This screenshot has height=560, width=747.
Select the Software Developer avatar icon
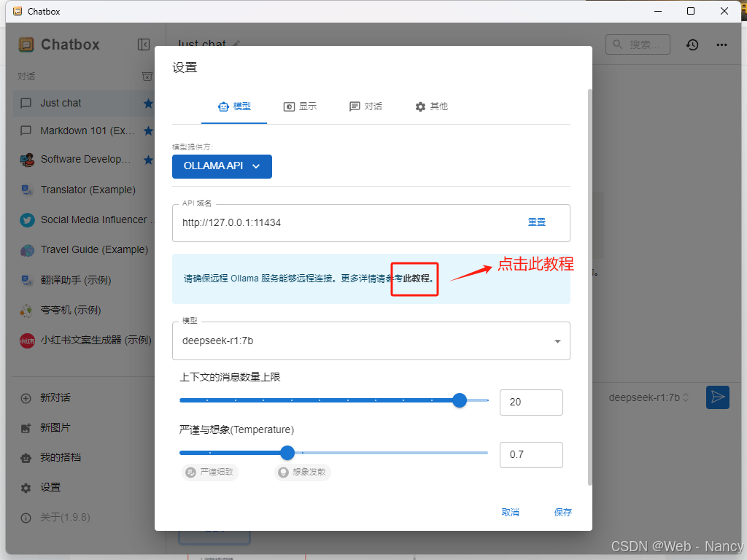[x=27, y=160]
